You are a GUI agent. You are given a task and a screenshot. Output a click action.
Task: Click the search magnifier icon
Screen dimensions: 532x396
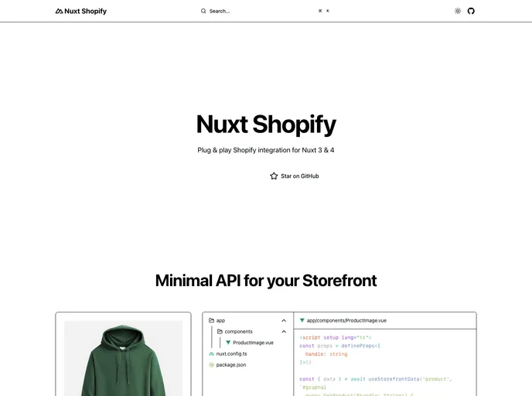[203, 11]
